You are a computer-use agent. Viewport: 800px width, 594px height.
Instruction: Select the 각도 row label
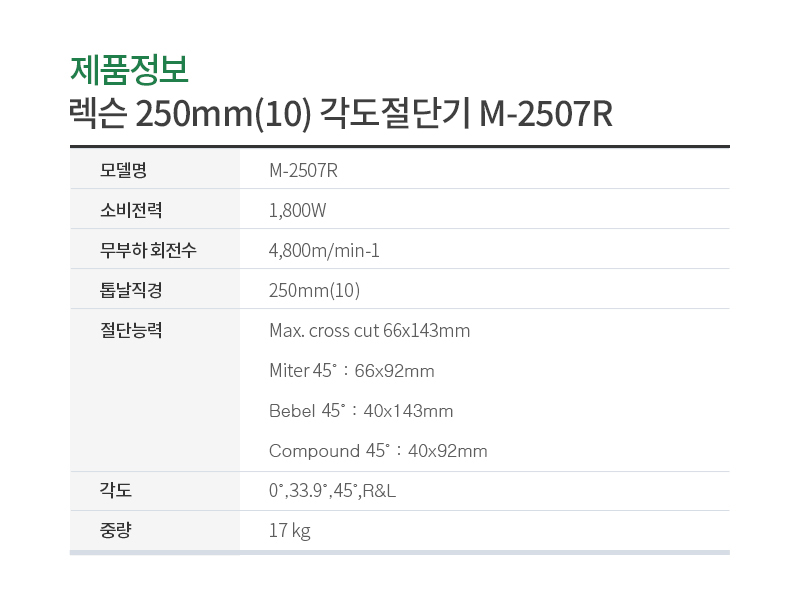(x=115, y=490)
